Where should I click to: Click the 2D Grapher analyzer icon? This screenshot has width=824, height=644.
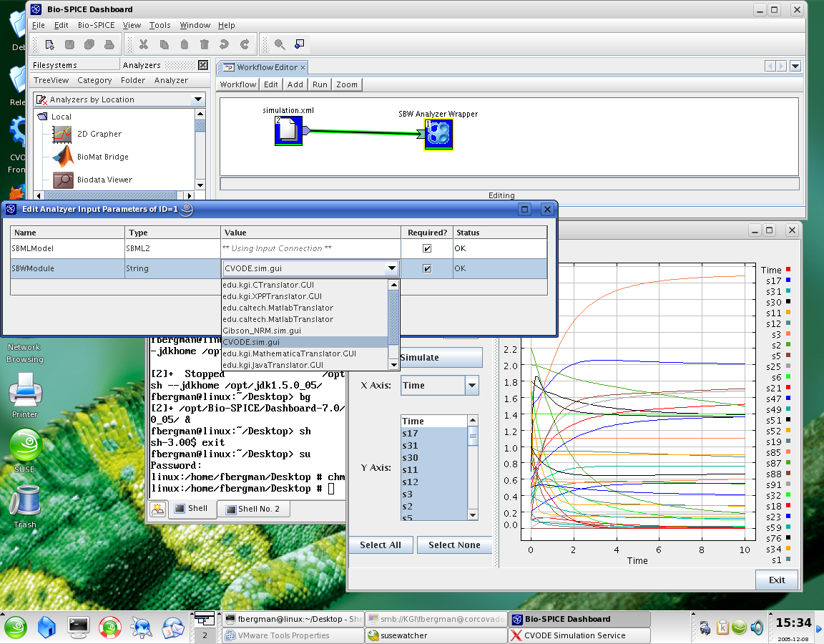click(62, 134)
